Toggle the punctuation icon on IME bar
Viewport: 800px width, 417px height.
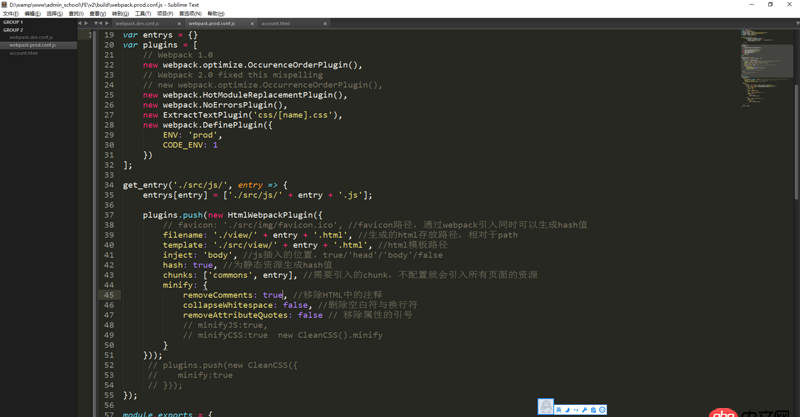(x=576, y=410)
